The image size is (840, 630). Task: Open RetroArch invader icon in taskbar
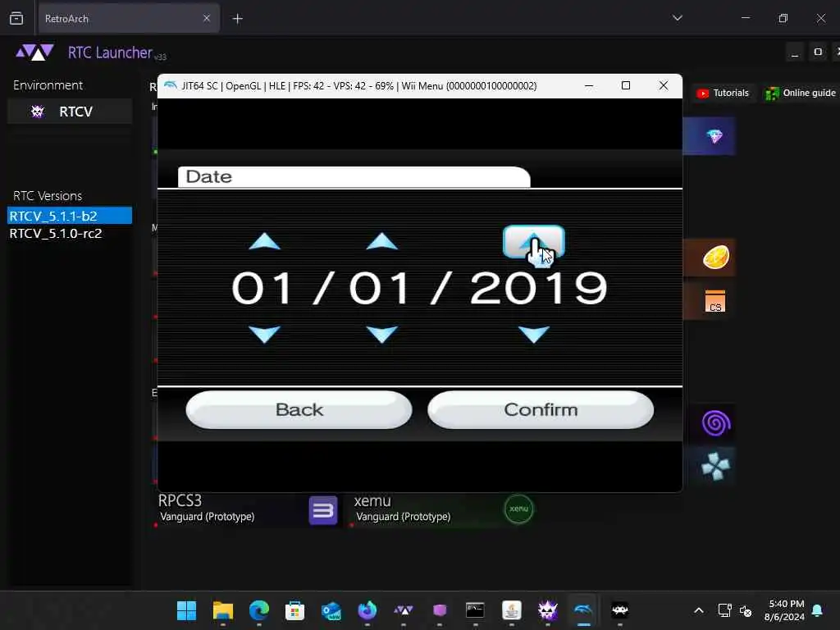click(620, 610)
